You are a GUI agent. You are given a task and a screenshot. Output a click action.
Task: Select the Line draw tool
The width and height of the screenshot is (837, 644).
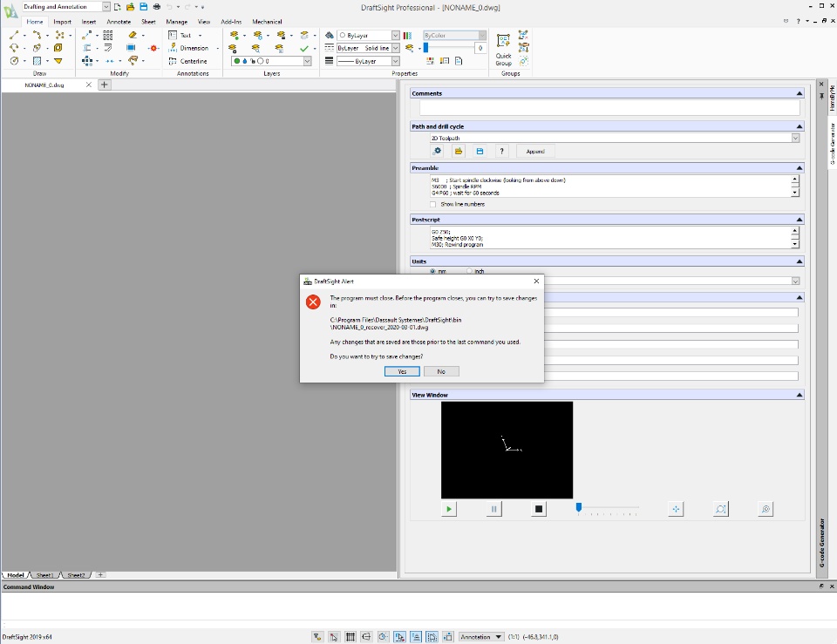point(14,35)
